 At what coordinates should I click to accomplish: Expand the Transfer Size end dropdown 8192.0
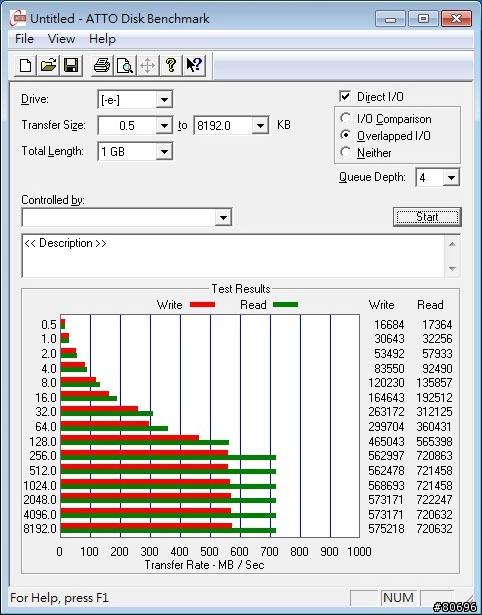[260, 126]
